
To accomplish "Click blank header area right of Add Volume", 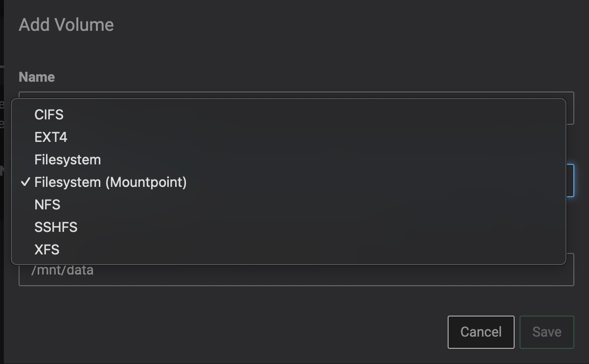I will (x=342, y=25).
